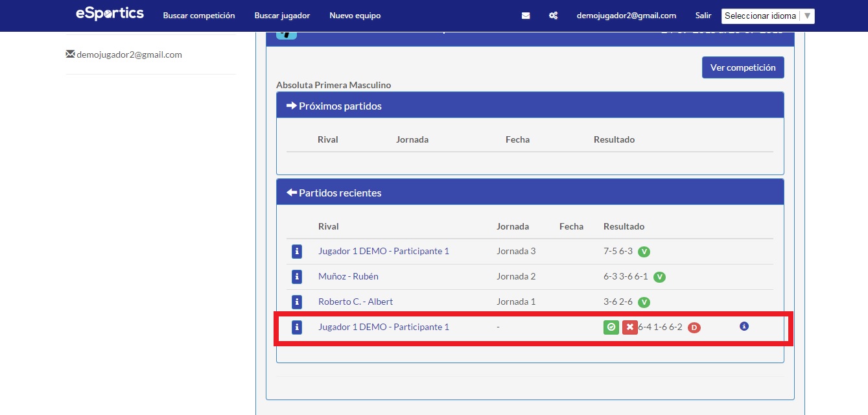The width and height of the screenshot is (868, 415).
Task: Click Fecha column header in Partidos recientes
Action: (x=571, y=226)
